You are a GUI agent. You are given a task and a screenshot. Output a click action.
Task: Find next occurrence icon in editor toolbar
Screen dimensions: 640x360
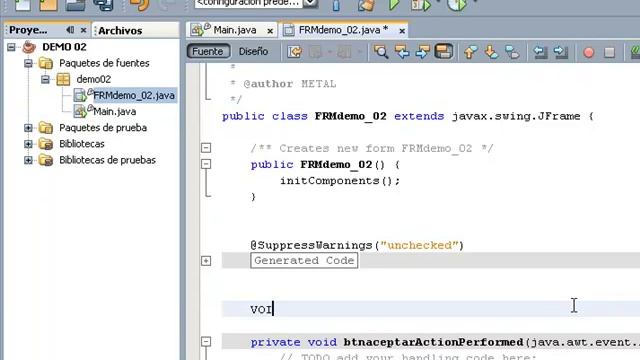422,52
